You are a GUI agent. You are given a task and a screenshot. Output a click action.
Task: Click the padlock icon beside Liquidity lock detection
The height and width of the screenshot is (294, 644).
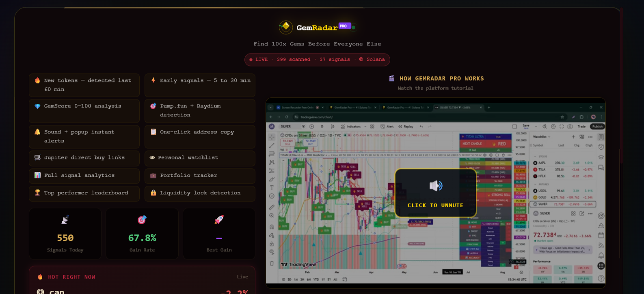[x=153, y=193]
